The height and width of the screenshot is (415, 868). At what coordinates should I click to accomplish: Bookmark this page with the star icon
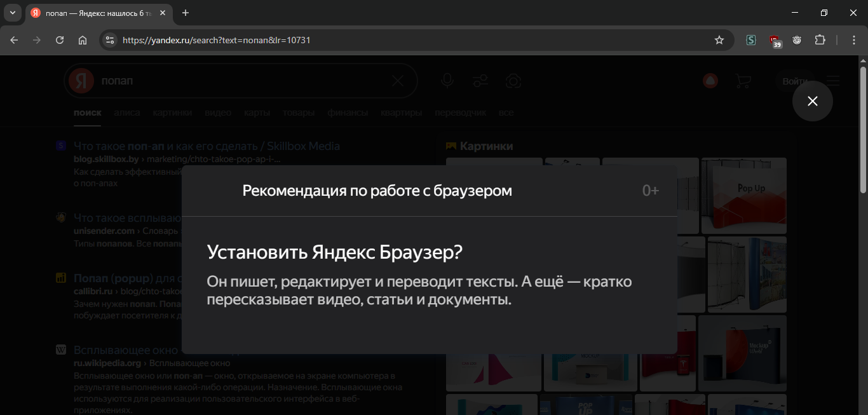[719, 40]
